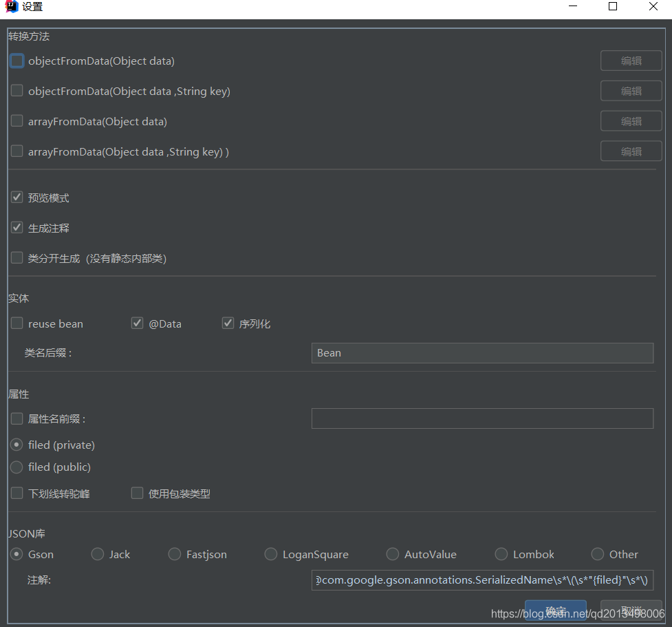Click the 属性名前缀 empty input field
Image resolution: width=672 pixels, height=627 pixels.
(x=483, y=418)
